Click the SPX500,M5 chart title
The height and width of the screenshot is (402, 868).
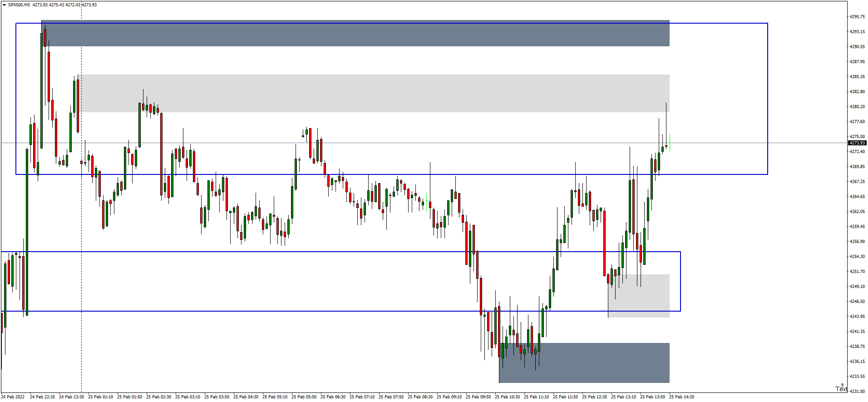click(19, 5)
